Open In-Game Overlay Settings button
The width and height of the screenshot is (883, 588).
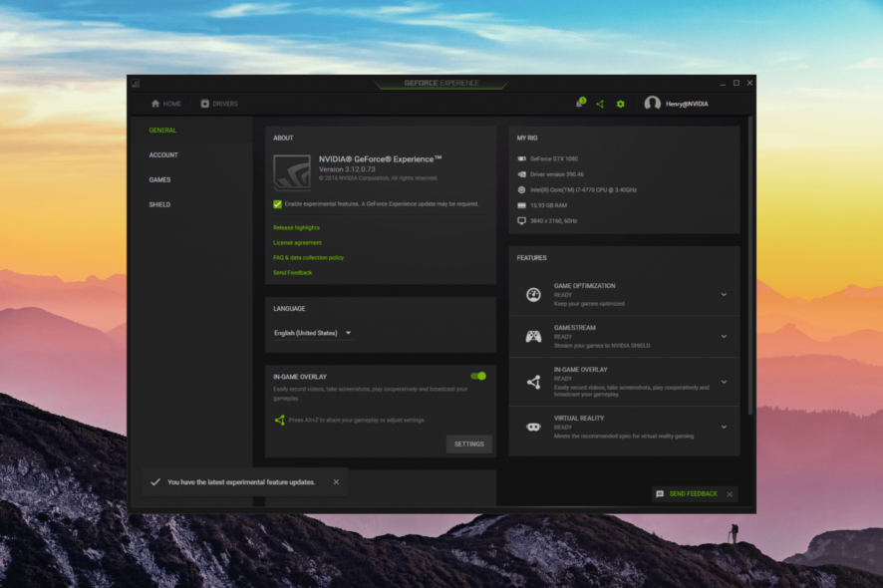[469, 443]
